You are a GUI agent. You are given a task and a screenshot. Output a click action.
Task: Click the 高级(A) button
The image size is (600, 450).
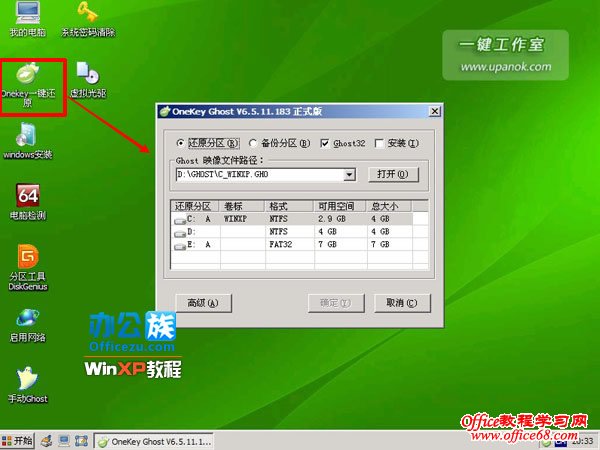tap(204, 303)
